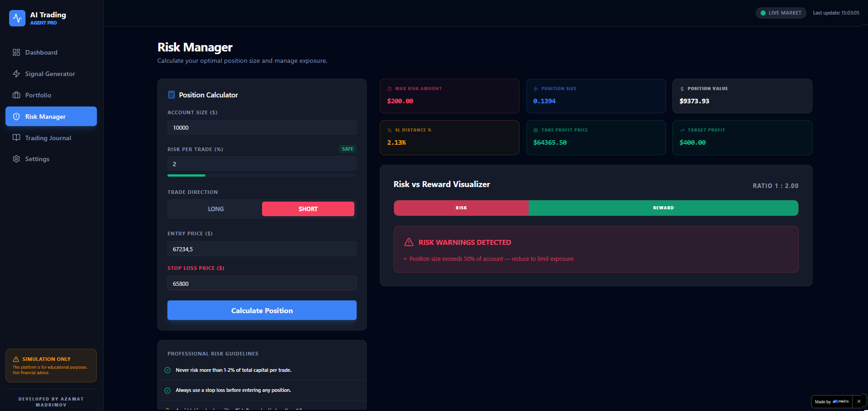Click the SAFE risk badge
This screenshot has height=411, width=868.
tap(348, 149)
